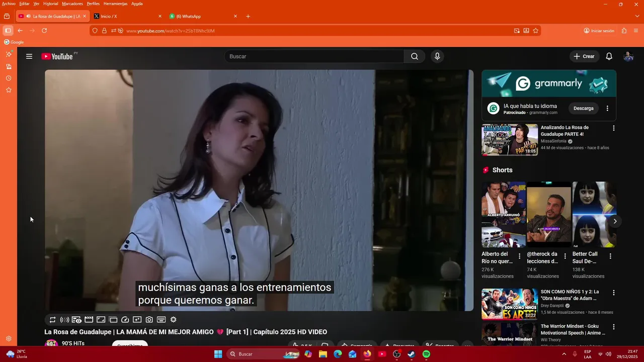Screen dimensions: 644x362
Task: Open a new browser tab
Action: [x=248, y=17]
